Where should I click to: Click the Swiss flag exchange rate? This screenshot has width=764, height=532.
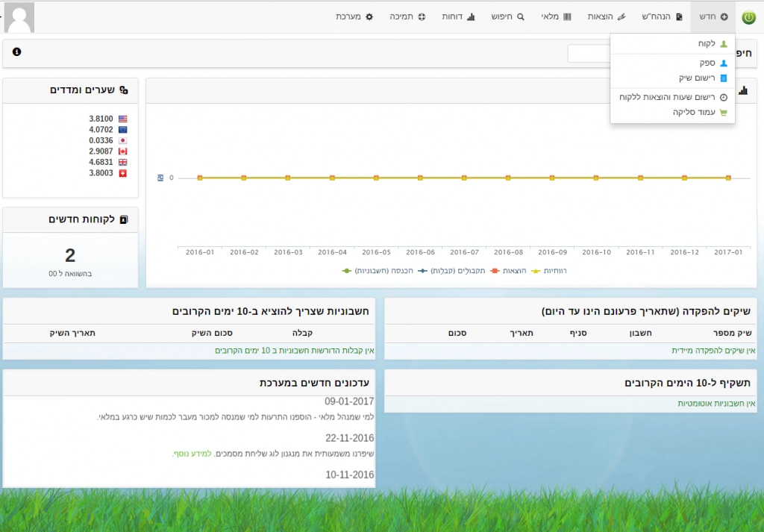[x=122, y=172]
